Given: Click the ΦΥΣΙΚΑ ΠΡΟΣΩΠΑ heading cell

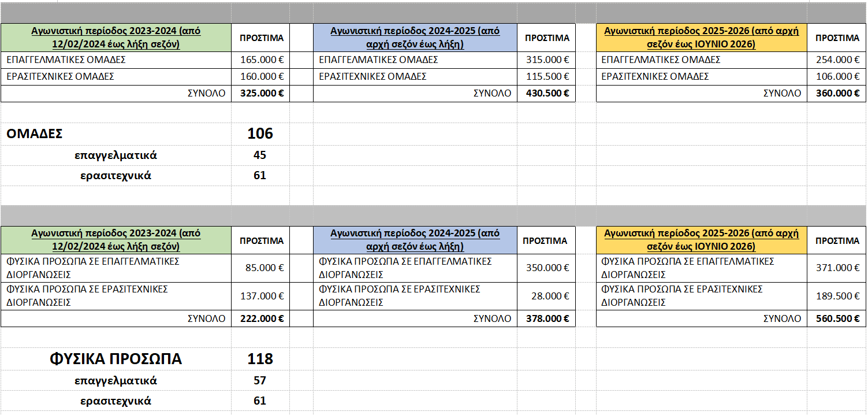Looking at the screenshot, I should (116, 359).
